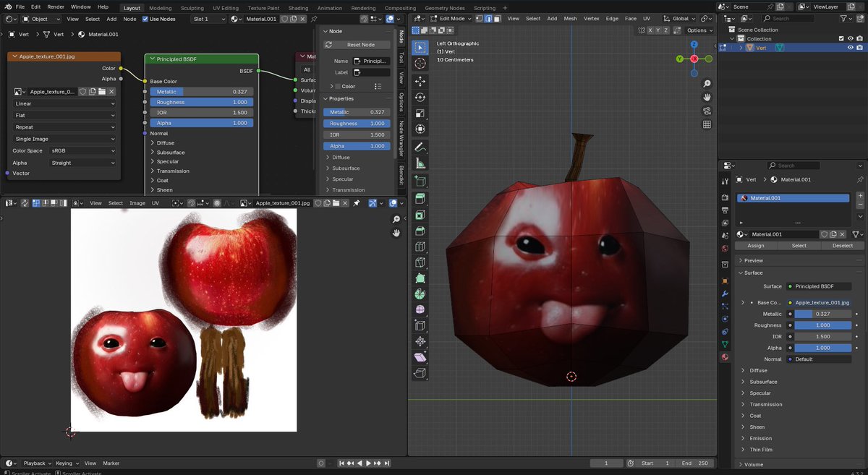
Task: Toggle the Use Nodes checkbox
Action: click(x=145, y=19)
